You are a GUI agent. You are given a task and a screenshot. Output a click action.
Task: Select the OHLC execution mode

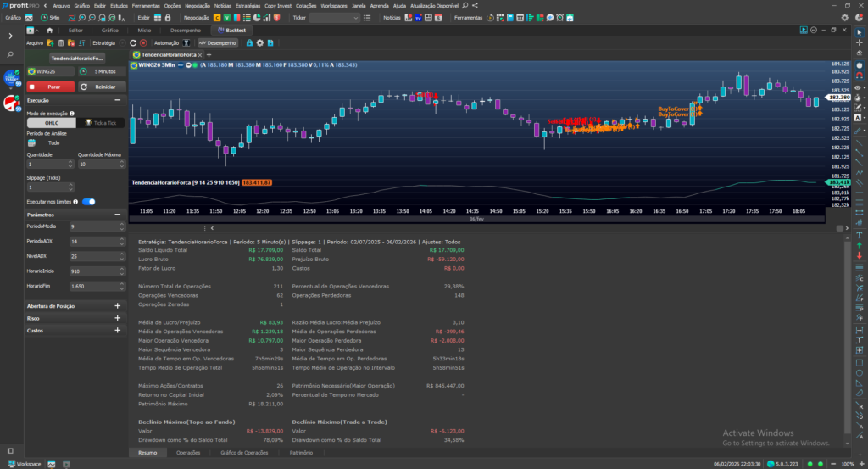point(52,123)
